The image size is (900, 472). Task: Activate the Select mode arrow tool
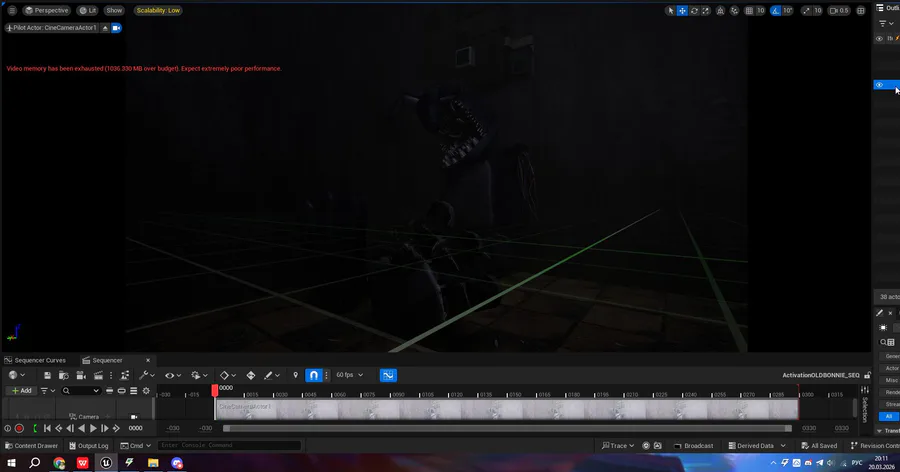[x=670, y=10]
